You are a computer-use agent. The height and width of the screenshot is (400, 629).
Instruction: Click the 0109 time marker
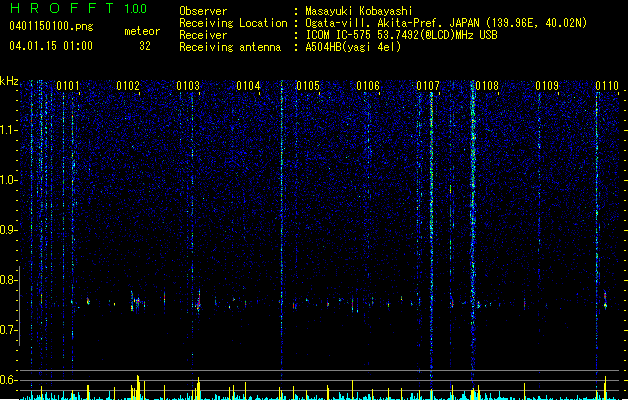[x=547, y=86]
